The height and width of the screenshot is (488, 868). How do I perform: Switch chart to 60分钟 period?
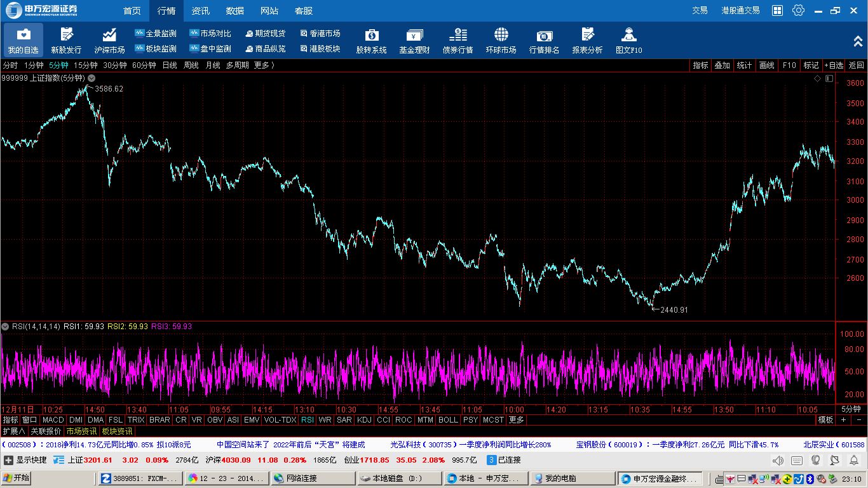pos(144,65)
